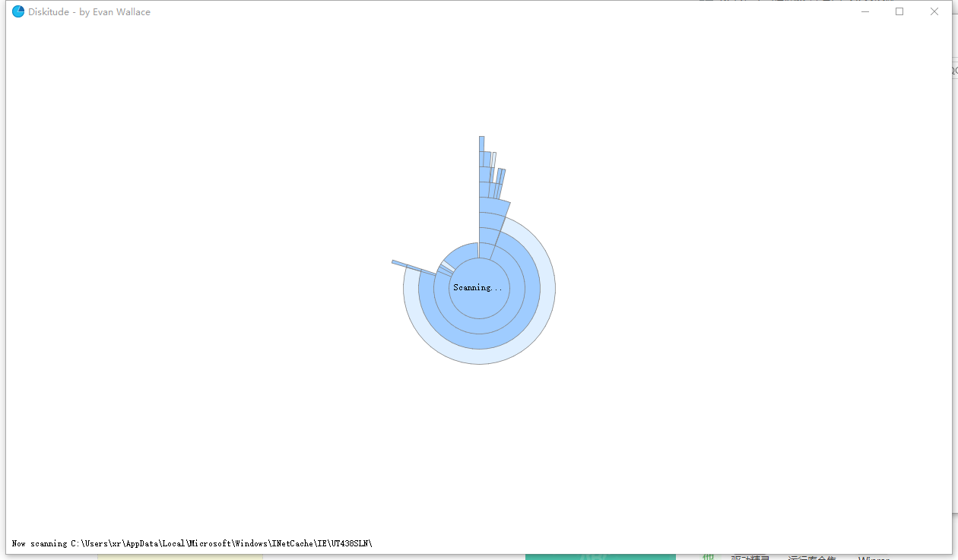Close the Diskitude window
This screenshot has width=958, height=560.
tap(934, 11)
